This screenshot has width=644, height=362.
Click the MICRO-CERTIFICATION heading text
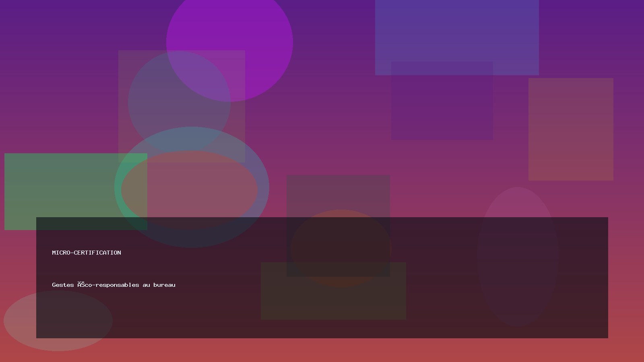(x=87, y=253)
